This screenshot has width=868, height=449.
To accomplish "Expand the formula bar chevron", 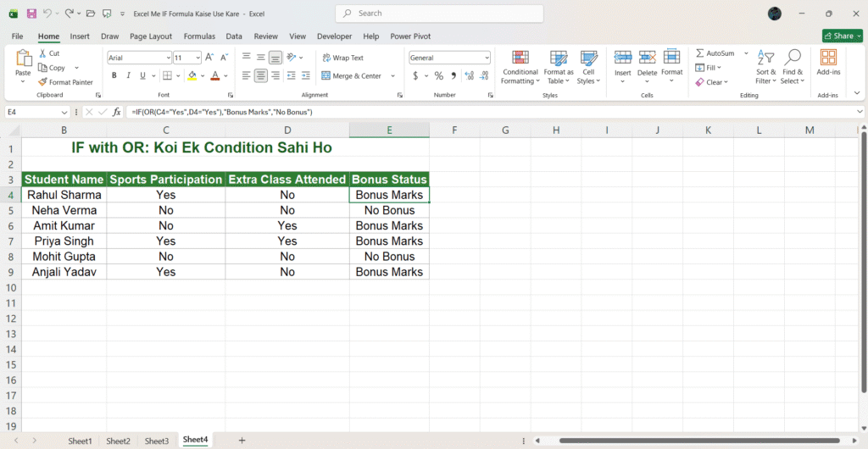I will (x=859, y=112).
